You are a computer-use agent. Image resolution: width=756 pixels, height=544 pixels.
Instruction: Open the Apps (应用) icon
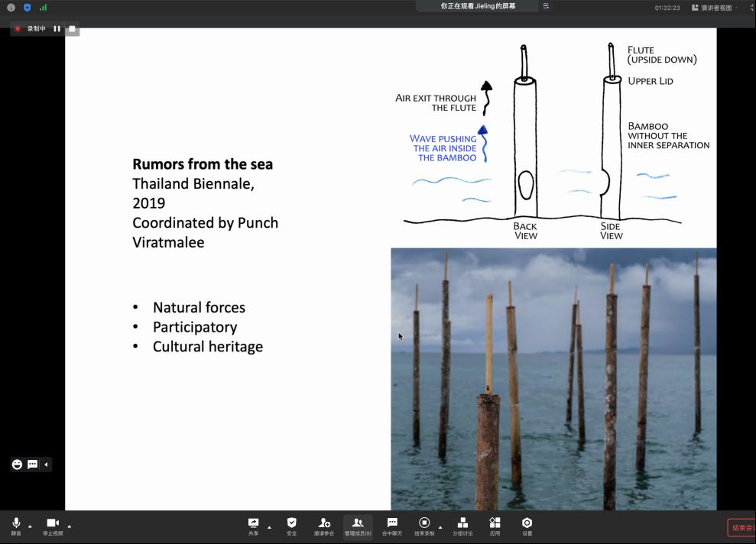(495, 524)
